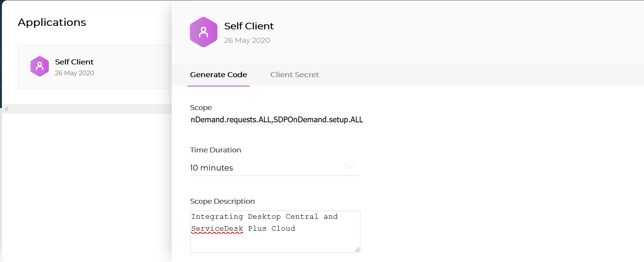Click the Scope field label
Viewport: 644px width, 262px height.
point(201,108)
